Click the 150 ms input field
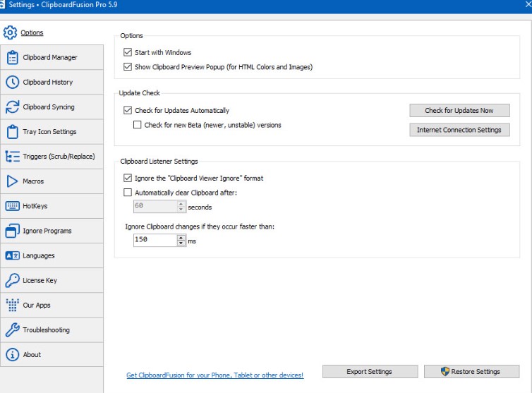The width and height of the screenshot is (532, 393). 154,240
